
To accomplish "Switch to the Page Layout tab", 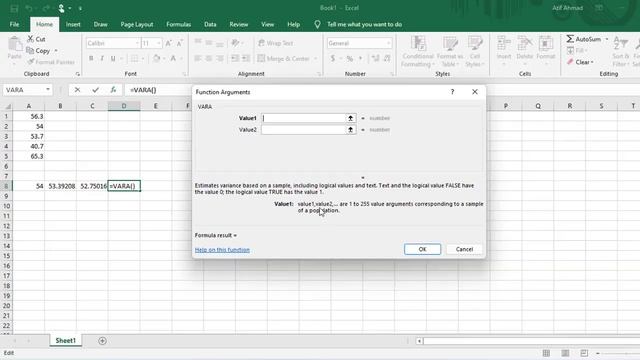I will [x=137, y=24].
